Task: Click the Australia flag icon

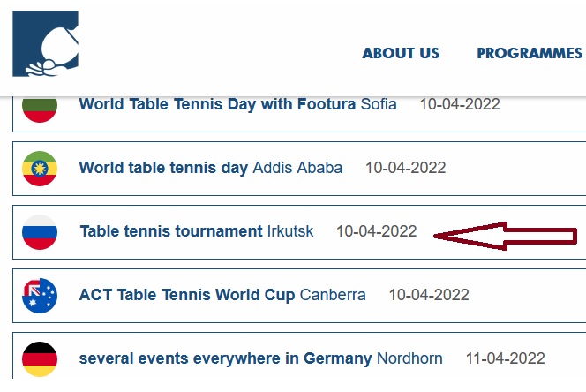Action: tap(40, 296)
